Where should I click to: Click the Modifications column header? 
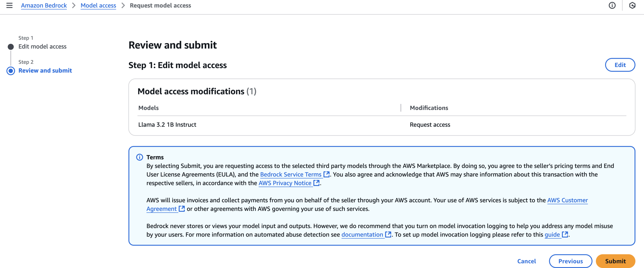[x=429, y=108]
